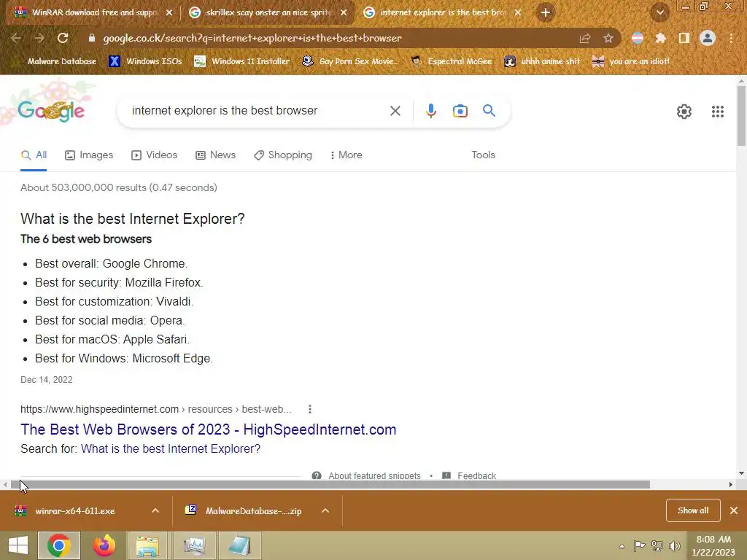This screenshot has width=747, height=560.
Task: Click the Show all downloads button
Action: pos(693,510)
